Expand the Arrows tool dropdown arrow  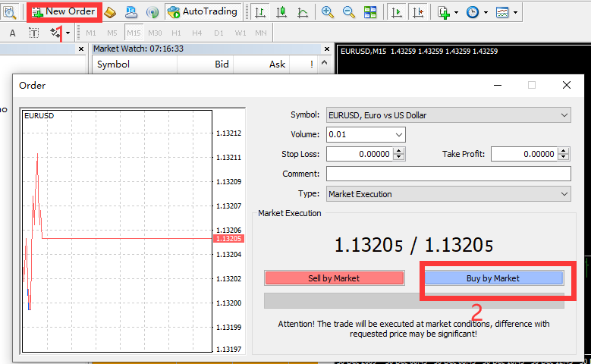pyautogui.click(x=68, y=33)
